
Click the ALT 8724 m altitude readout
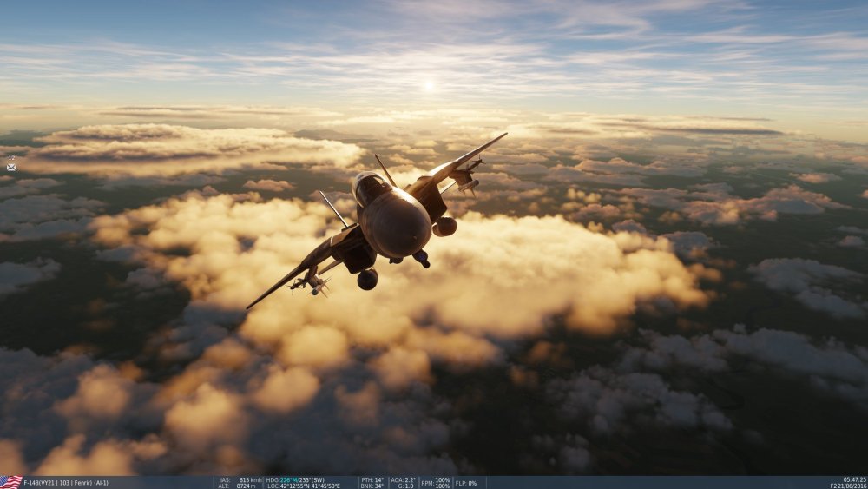tap(239, 486)
